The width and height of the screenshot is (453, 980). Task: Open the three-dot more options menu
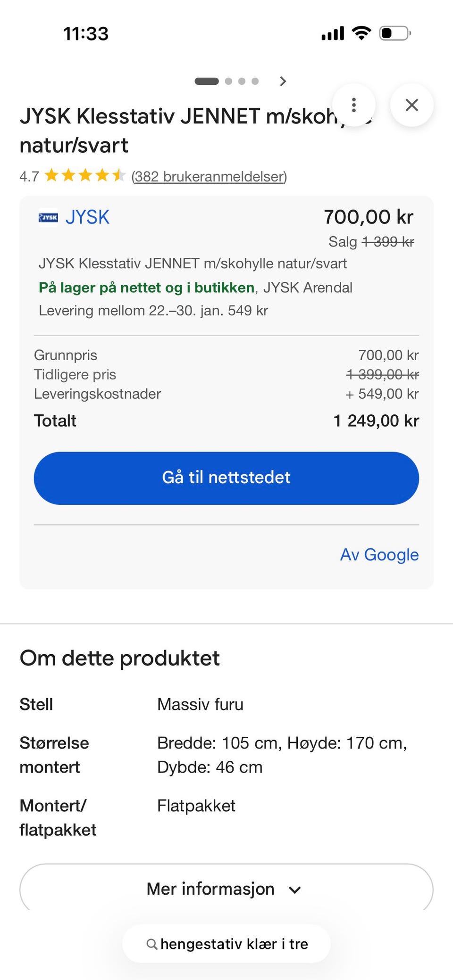[354, 105]
